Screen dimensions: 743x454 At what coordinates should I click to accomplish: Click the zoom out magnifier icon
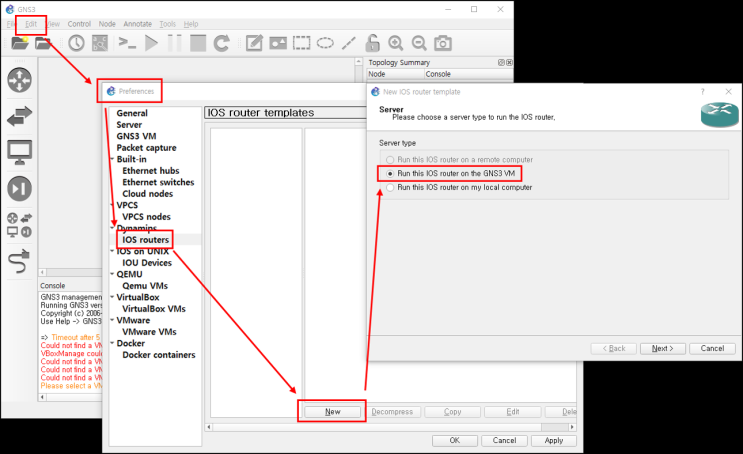(x=419, y=43)
